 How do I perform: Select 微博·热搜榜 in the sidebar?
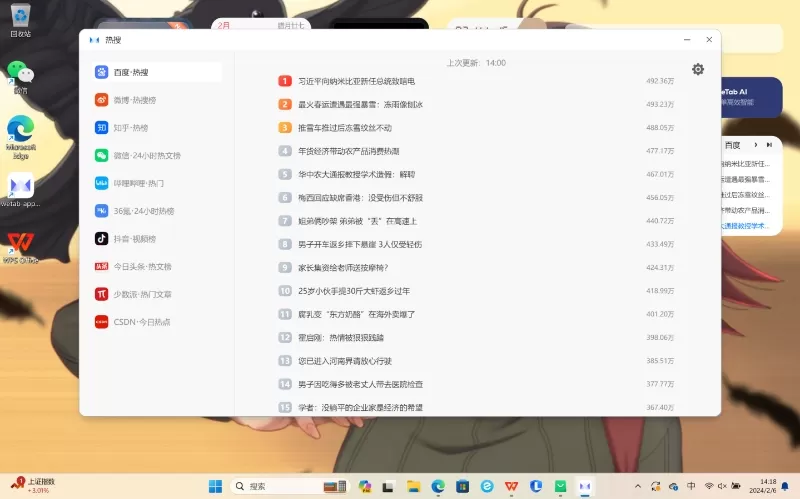tap(132, 100)
